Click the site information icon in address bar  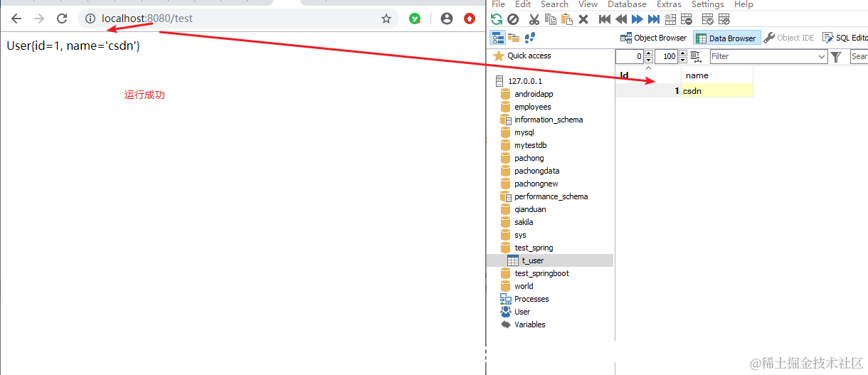pos(90,19)
